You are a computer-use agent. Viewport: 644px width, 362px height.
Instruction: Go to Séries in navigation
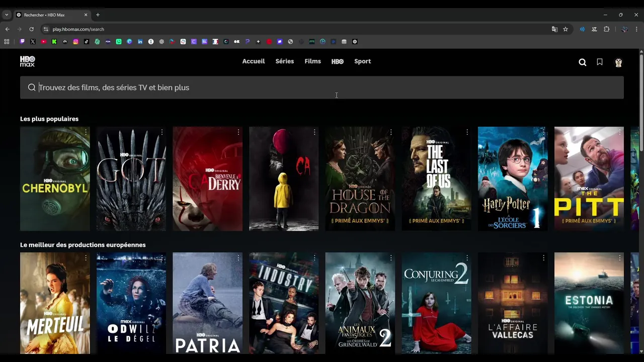285,61
